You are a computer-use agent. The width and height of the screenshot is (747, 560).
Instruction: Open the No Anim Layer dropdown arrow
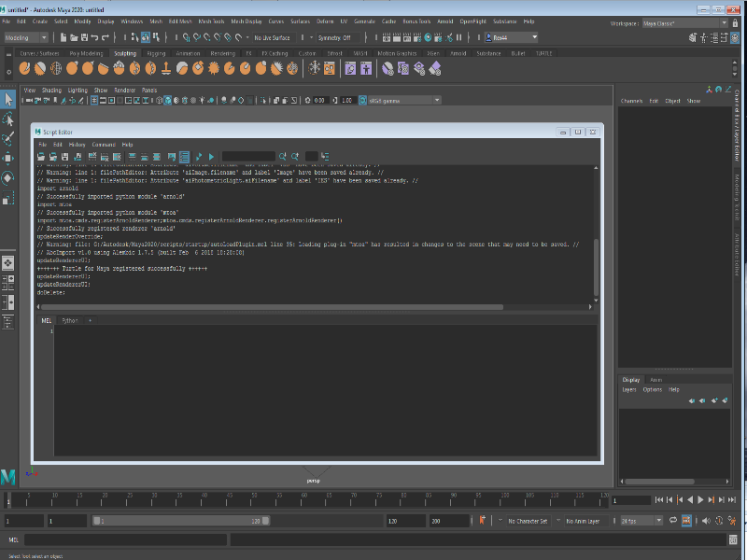pyautogui.click(x=557, y=521)
